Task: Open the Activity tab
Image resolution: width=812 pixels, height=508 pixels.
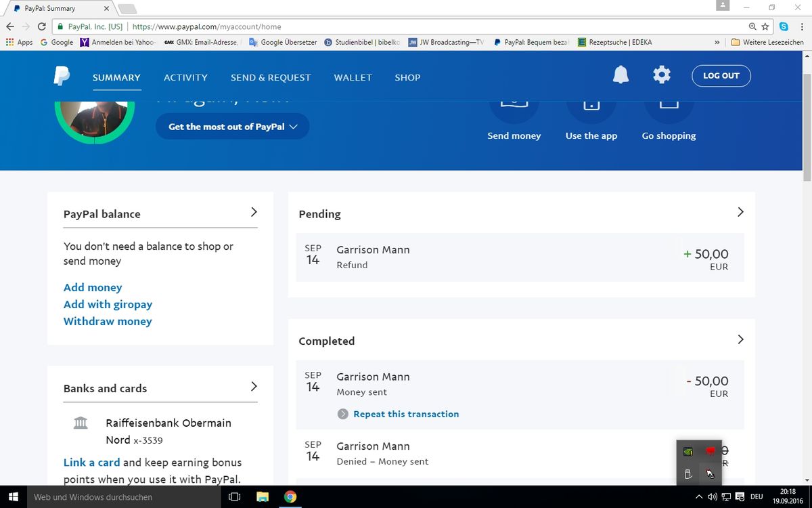Action: (x=185, y=77)
